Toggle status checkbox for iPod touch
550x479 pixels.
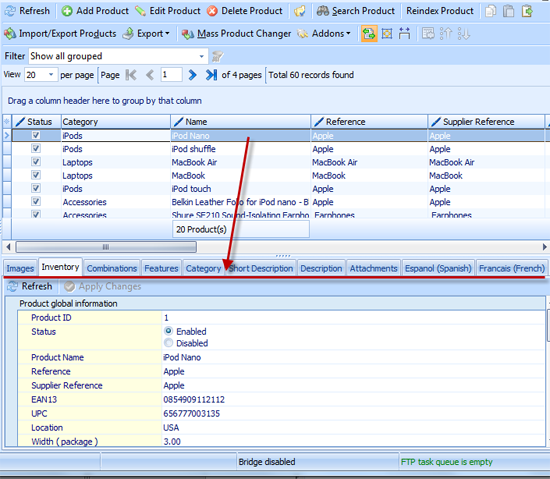tap(36, 188)
